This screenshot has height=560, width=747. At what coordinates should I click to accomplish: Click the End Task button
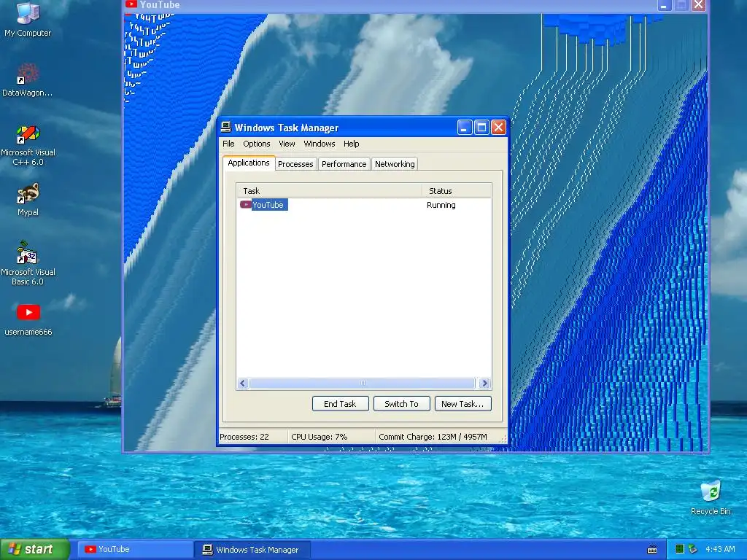[x=340, y=404]
